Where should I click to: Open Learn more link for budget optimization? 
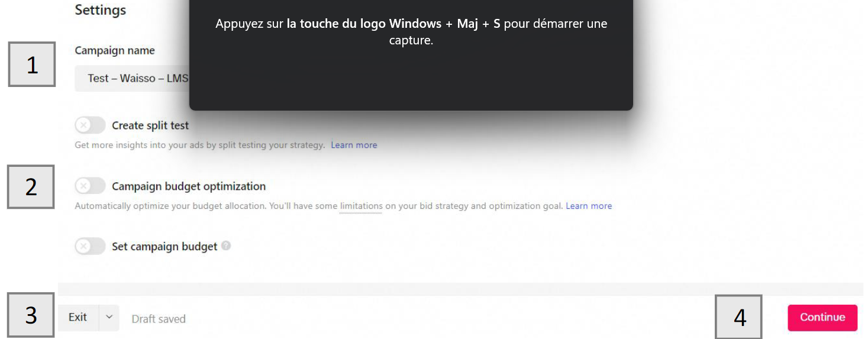pyautogui.click(x=589, y=206)
